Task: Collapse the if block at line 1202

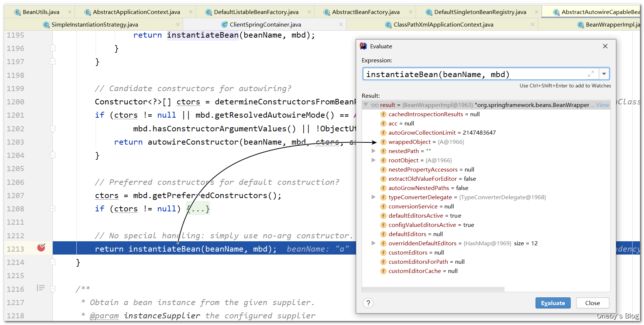Action: [53, 129]
